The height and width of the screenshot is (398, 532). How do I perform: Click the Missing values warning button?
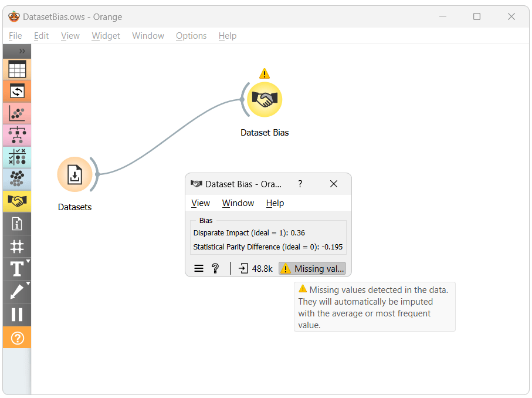click(312, 268)
